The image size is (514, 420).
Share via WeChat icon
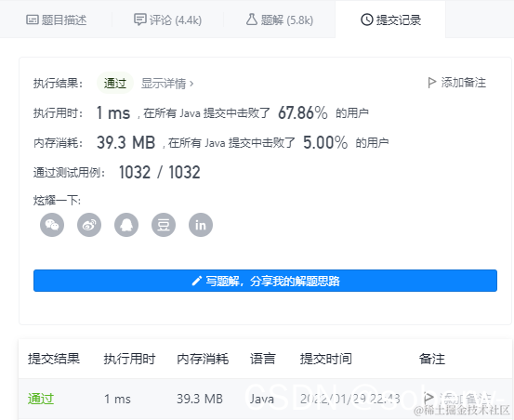52,225
